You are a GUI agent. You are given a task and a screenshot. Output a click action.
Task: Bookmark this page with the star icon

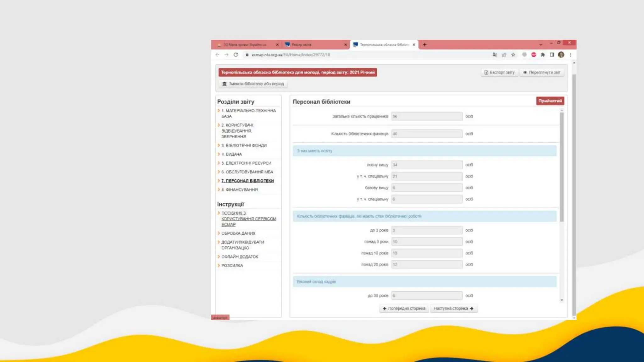tap(513, 55)
